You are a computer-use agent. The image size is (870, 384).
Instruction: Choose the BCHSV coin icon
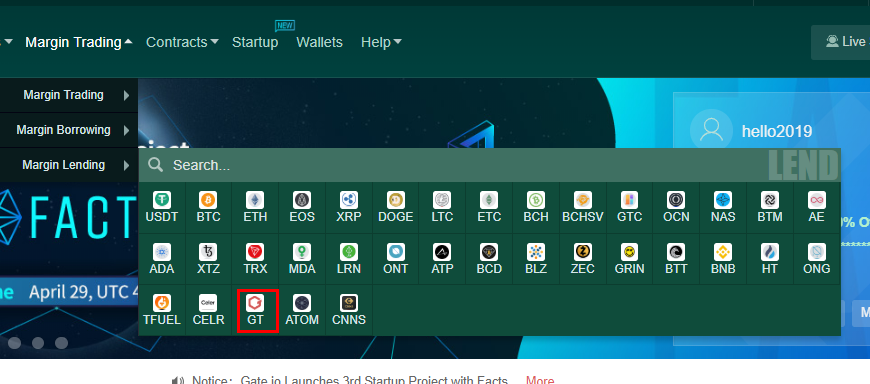[x=583, y=200]
